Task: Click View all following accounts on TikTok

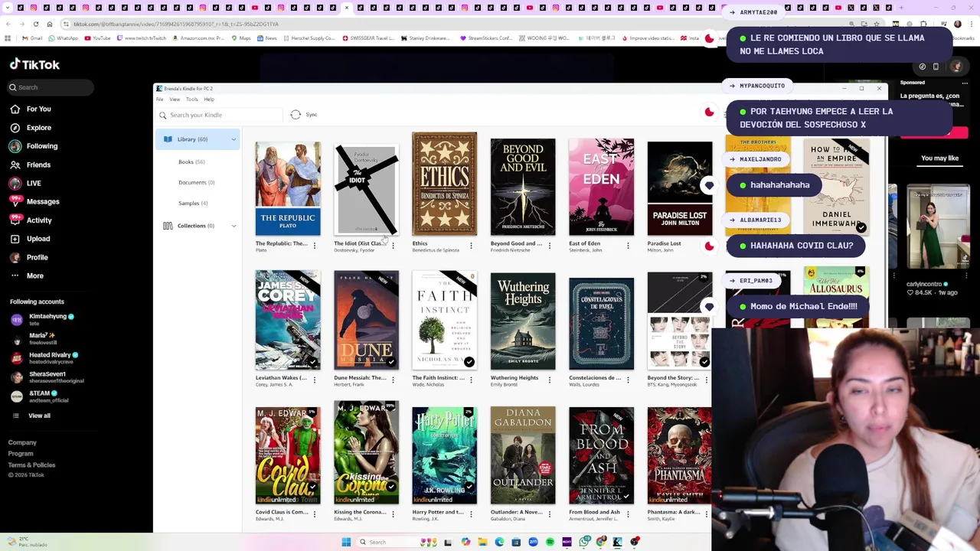Action: point(39,416)
